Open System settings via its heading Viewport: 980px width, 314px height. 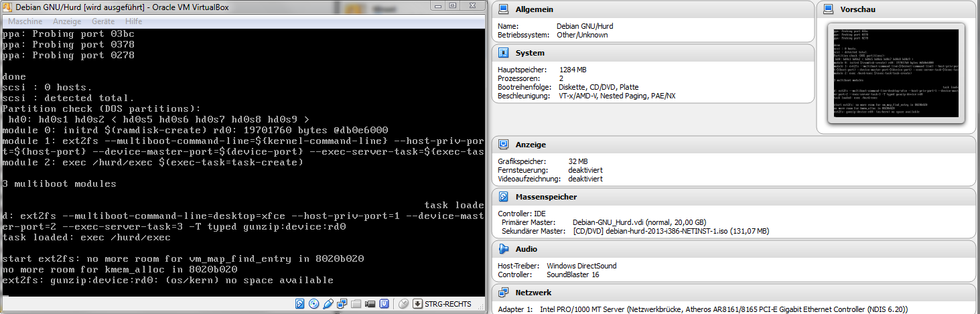530,53
